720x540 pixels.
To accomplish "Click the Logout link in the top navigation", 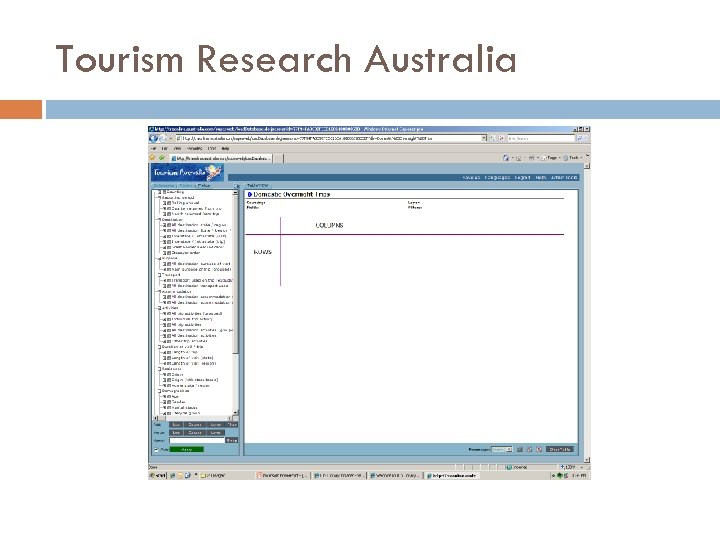I will (522, 177).
